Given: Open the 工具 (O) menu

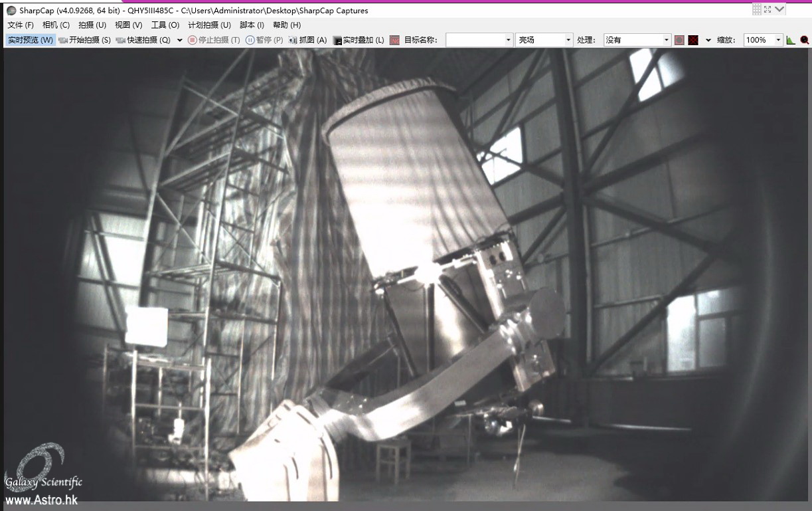Looking at the screenshot, I should 165,25.
